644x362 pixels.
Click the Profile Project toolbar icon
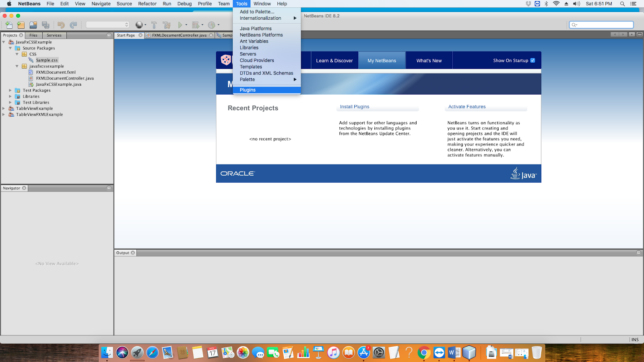212,25
